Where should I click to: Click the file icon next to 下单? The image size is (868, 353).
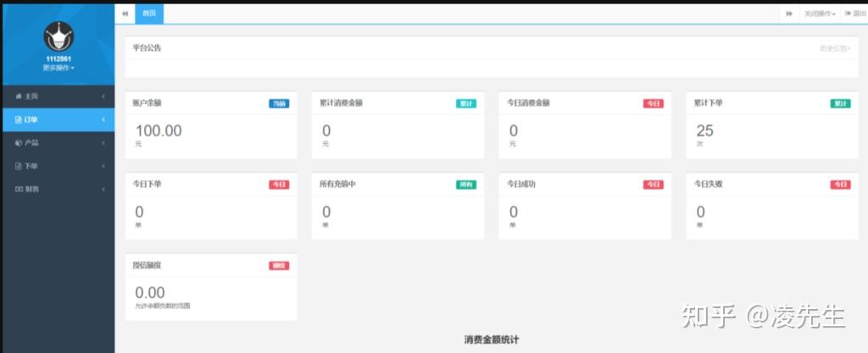tap(19, 166)
